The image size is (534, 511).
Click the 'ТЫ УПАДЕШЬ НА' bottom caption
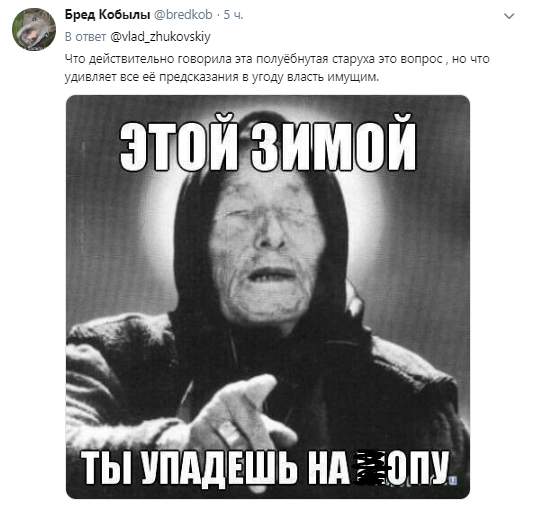[216, 467]
